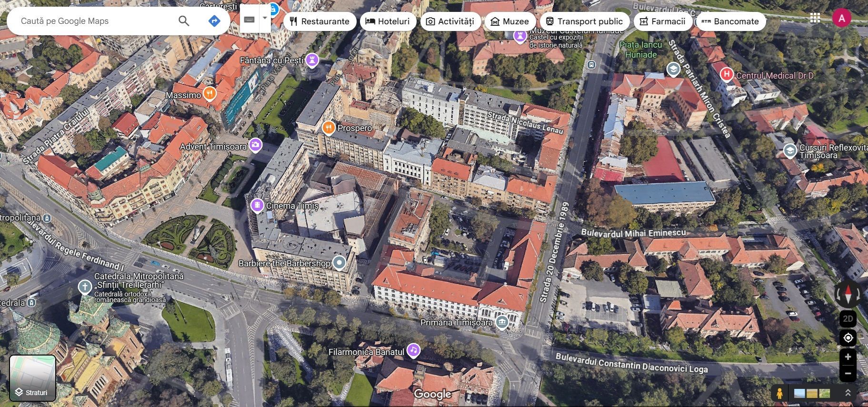
Task: Open the third imagery thumbnail in bottom bar
Action: (824, 393)
